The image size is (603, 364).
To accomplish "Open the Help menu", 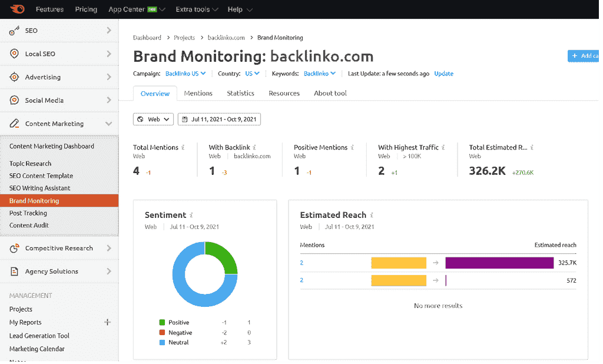I will point(240,9).
